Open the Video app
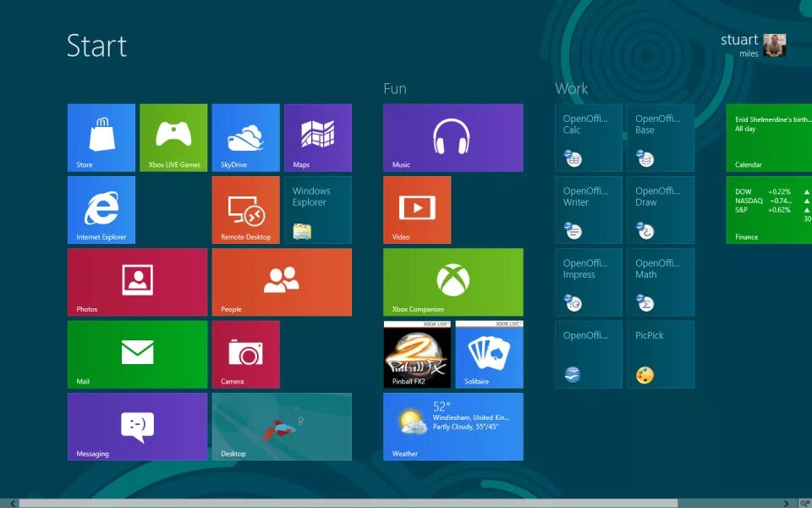This screenshot has width=812, height=508. click(416, 209)
